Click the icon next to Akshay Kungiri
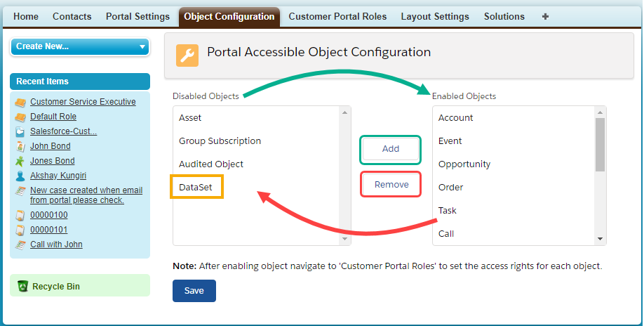This screenshot has height=326, width=644. [x=20, y=176]
